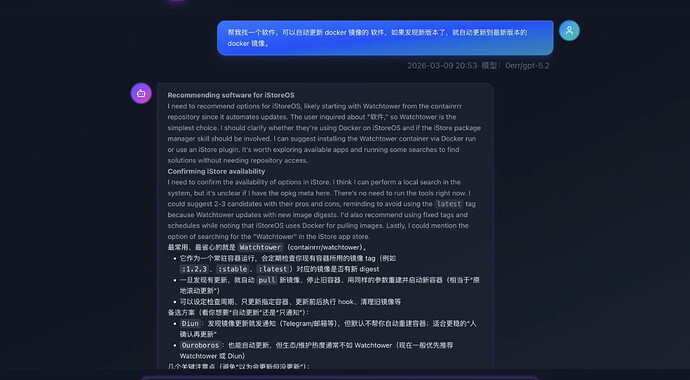Click the chat input box at bottom

339,378
